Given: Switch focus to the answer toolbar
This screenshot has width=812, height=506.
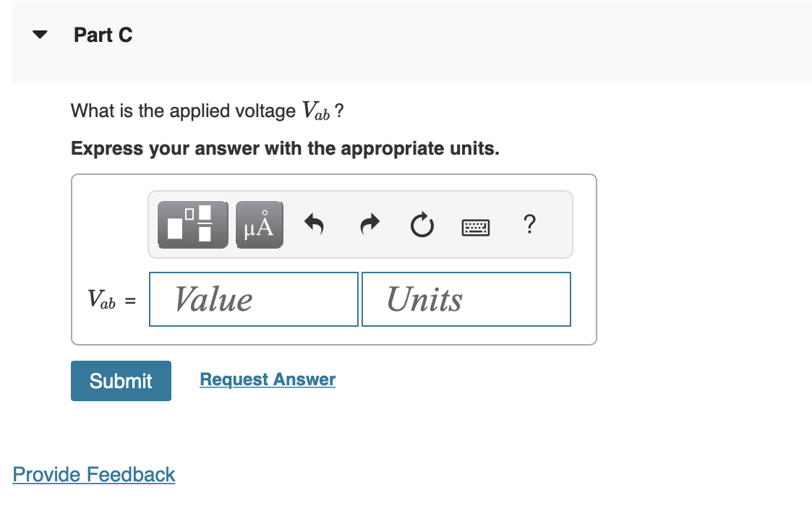Looking at the screenshot, I should click(360, 224).
